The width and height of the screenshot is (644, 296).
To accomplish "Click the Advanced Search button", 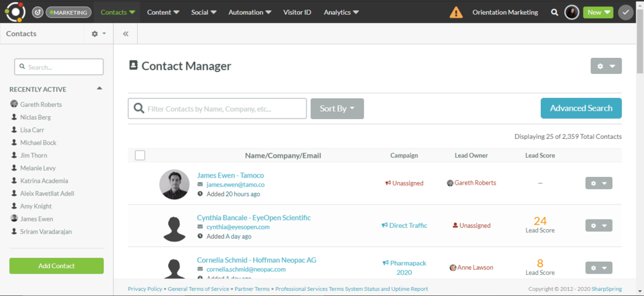I will pyautogui.click(x=581, y=108).
